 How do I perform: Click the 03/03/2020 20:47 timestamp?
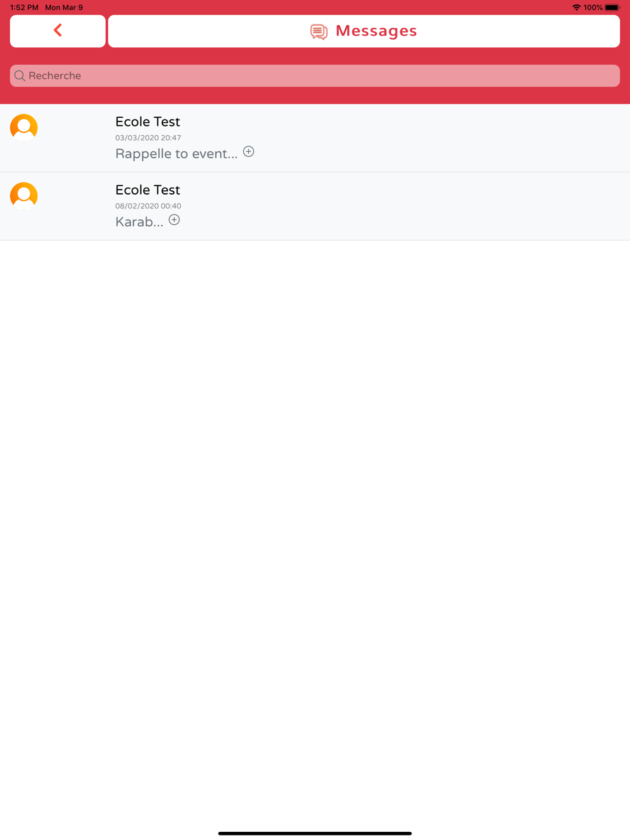[148, 137]
